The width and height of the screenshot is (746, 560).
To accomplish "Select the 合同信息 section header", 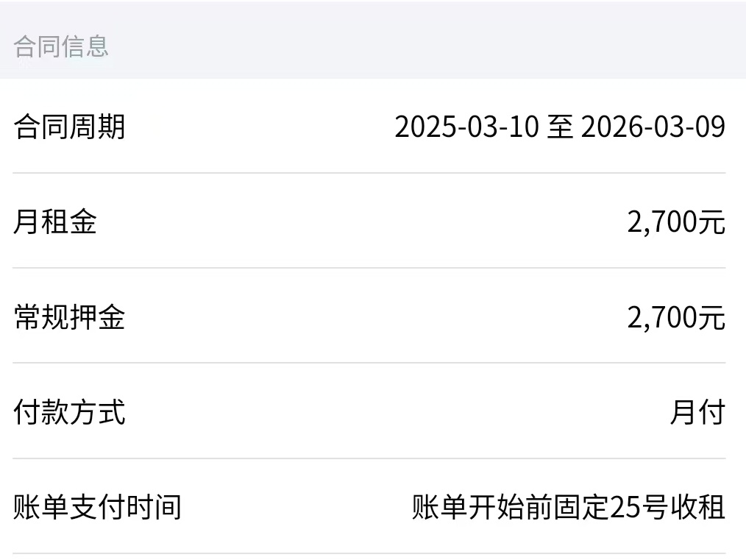I will tap(61, 46).
